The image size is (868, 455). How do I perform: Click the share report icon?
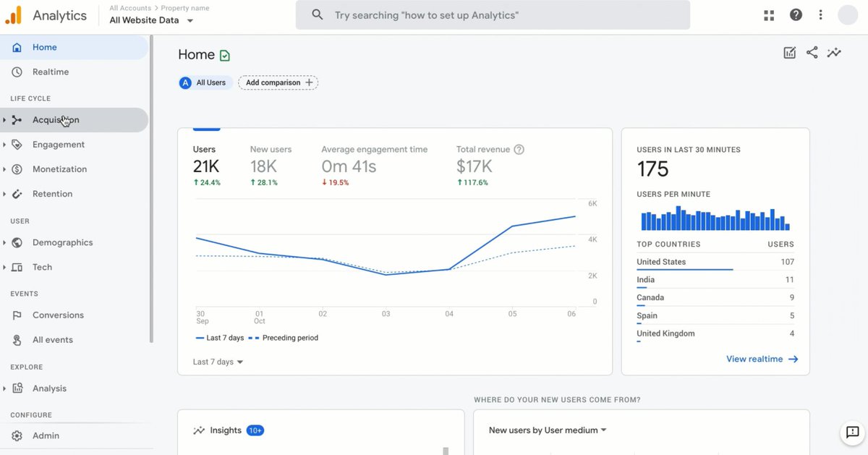[812, 53]
